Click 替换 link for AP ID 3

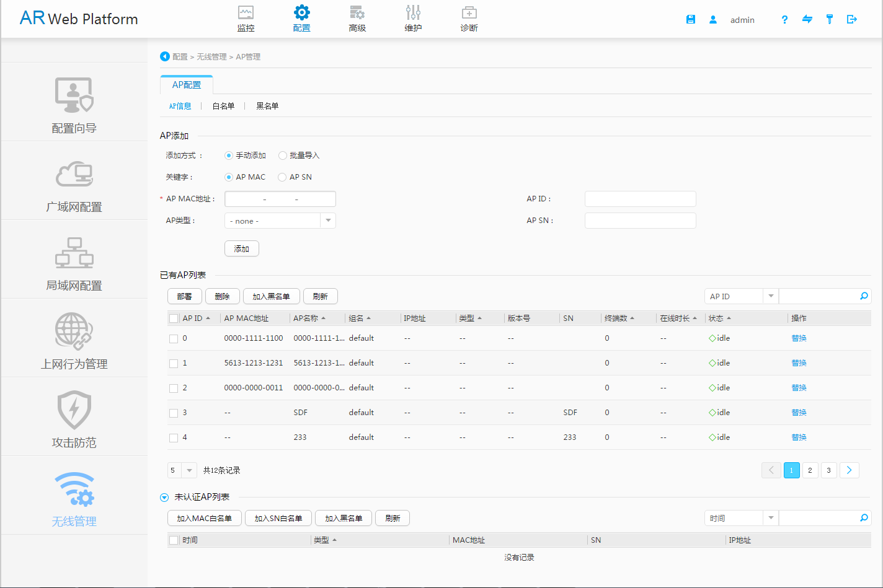click(x=799, y=412)
